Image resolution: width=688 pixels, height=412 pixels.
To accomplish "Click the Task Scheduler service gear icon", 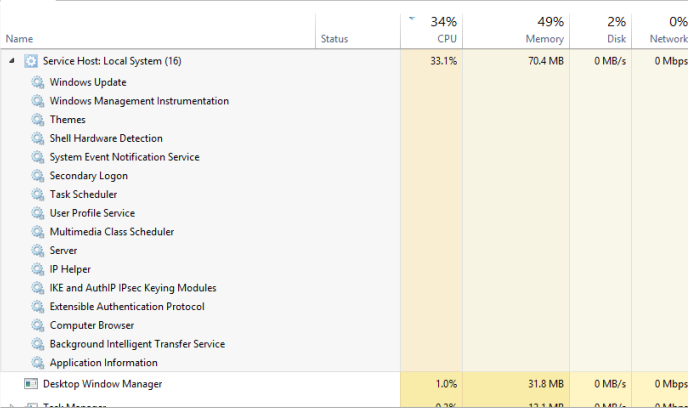I will click(38, 195).
